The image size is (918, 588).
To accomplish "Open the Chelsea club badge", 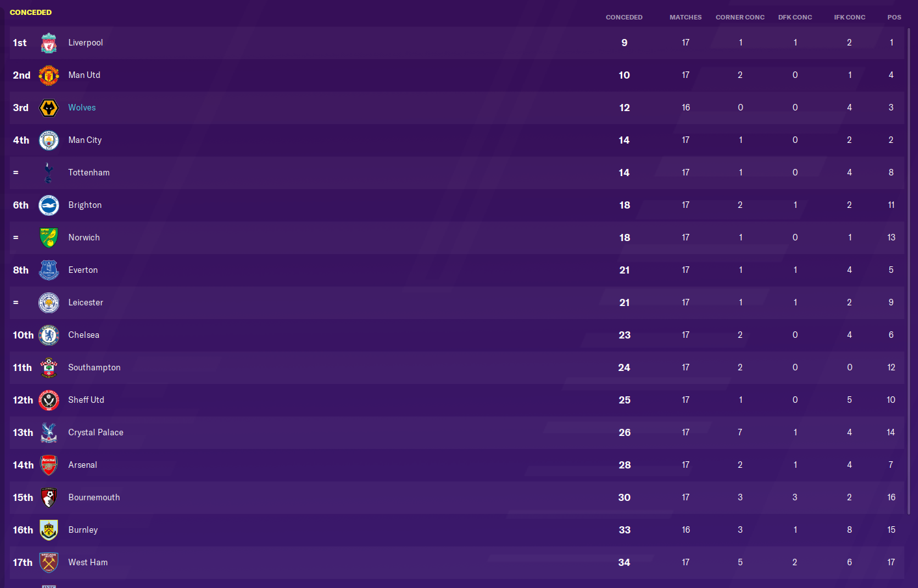I will coord(49,335).
